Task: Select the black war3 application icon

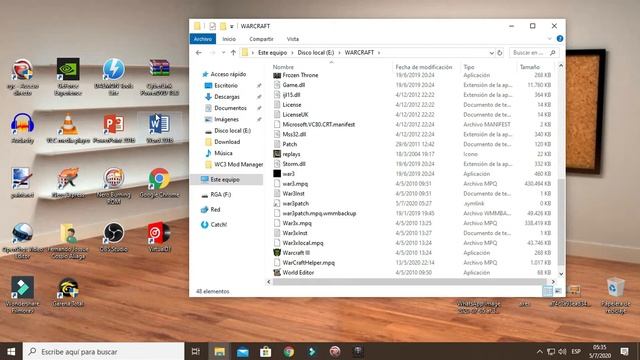Action: click(x=277, y=174)
